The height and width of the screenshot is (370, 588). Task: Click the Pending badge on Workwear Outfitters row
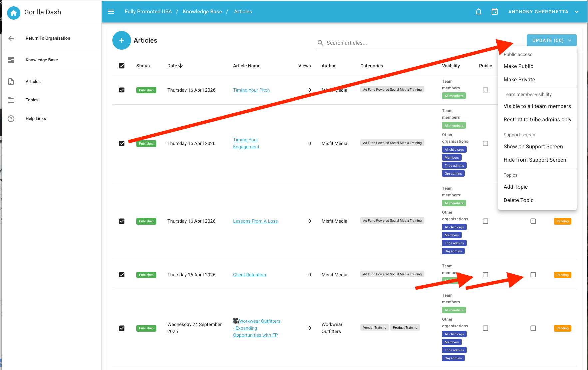click(x=562, y=328)
